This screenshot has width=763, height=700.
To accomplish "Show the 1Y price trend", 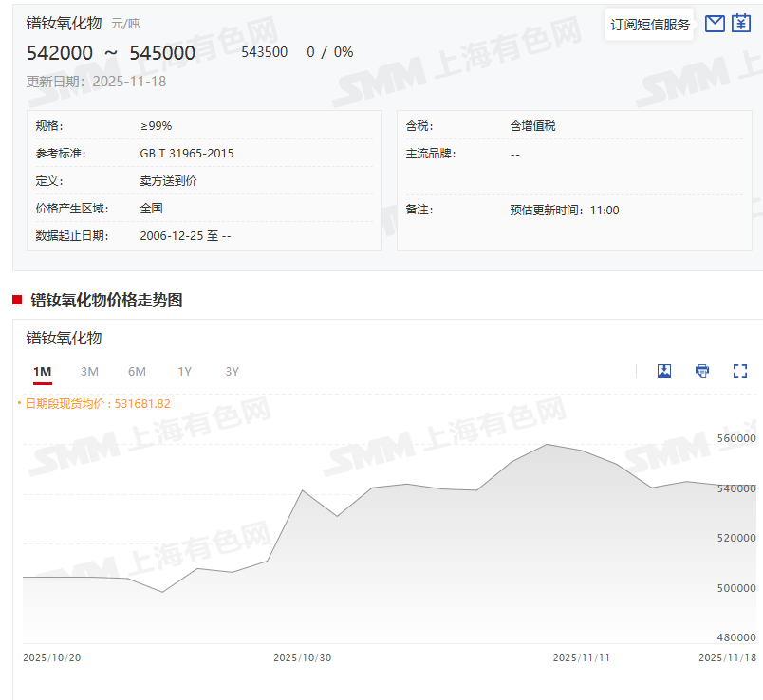I will point(184,372).
